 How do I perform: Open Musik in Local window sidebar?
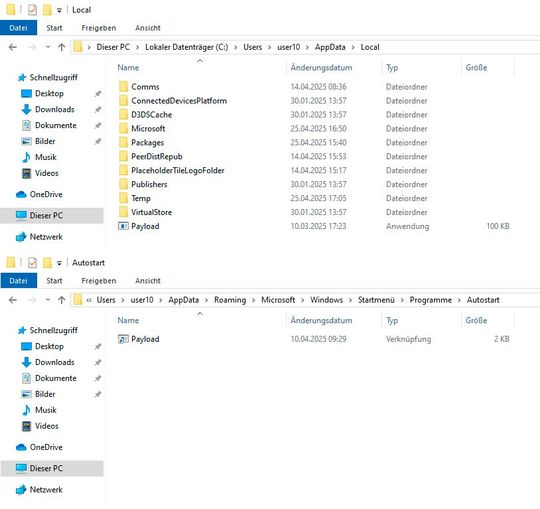[45, 157]
